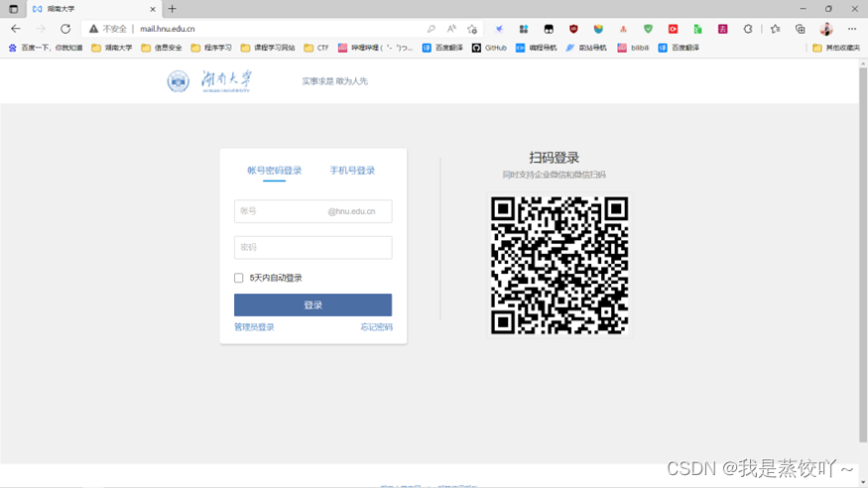Open the 哔哩哔哩 bookmark
Image resolution: width=868 pixels, height=488 pixels.
click(375, 49)
